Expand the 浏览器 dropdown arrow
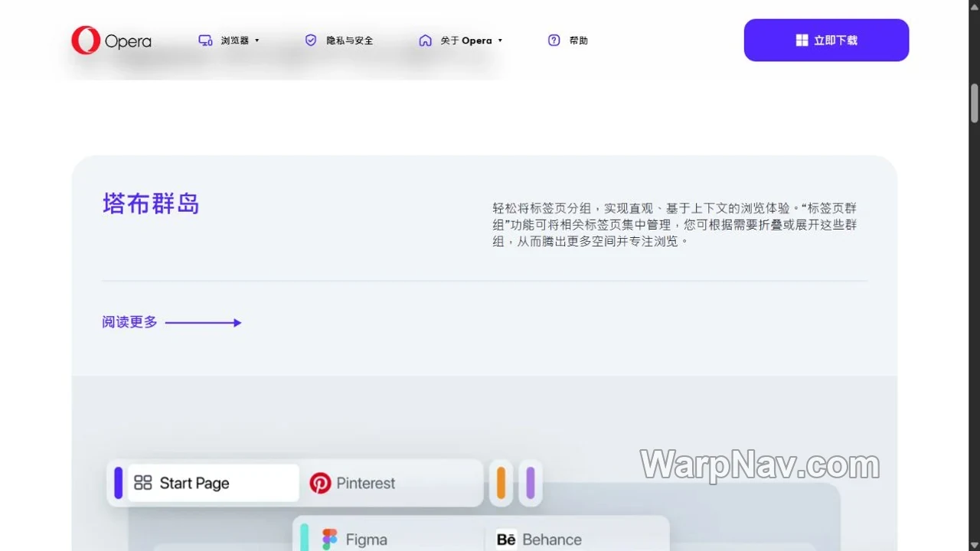 [257, 41]
